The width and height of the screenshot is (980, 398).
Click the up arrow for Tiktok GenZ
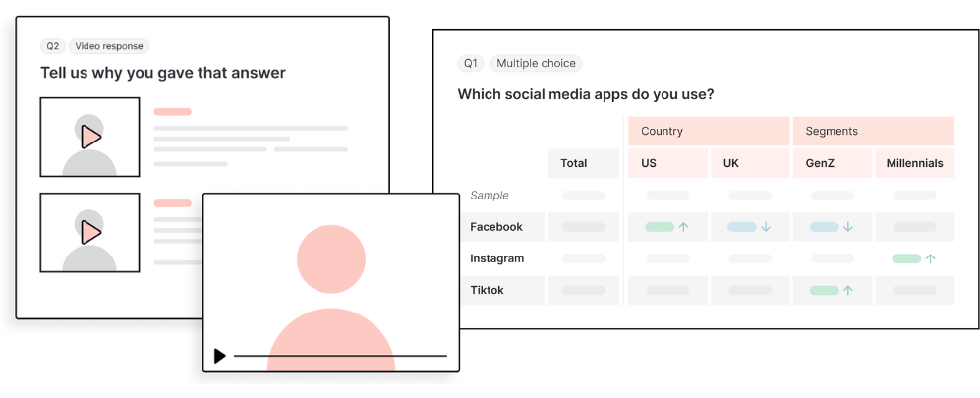848,291
